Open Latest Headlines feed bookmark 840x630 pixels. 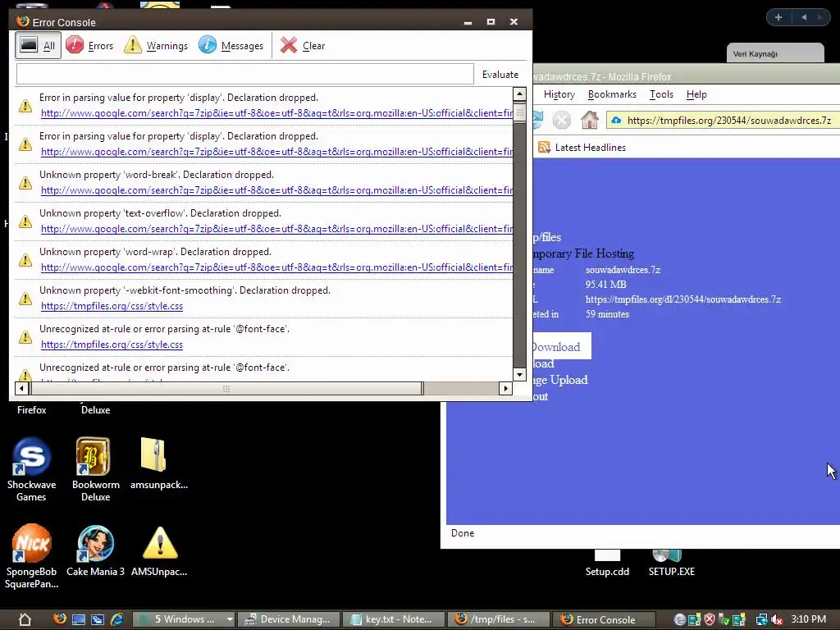point(582,148)
